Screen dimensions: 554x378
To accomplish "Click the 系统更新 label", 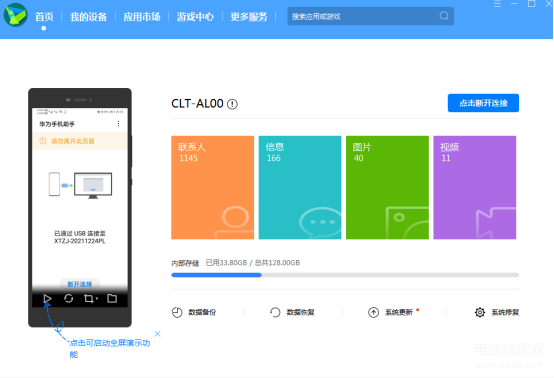I will [399, 312].
